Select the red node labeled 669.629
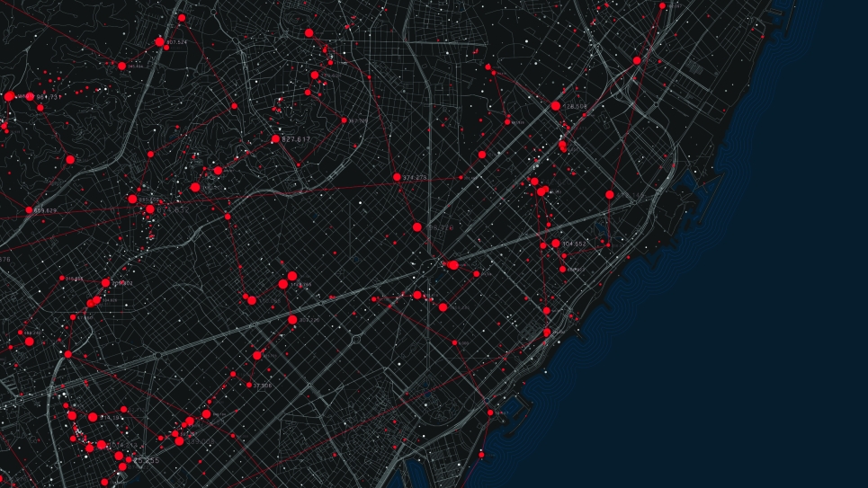 click(29, 210)
